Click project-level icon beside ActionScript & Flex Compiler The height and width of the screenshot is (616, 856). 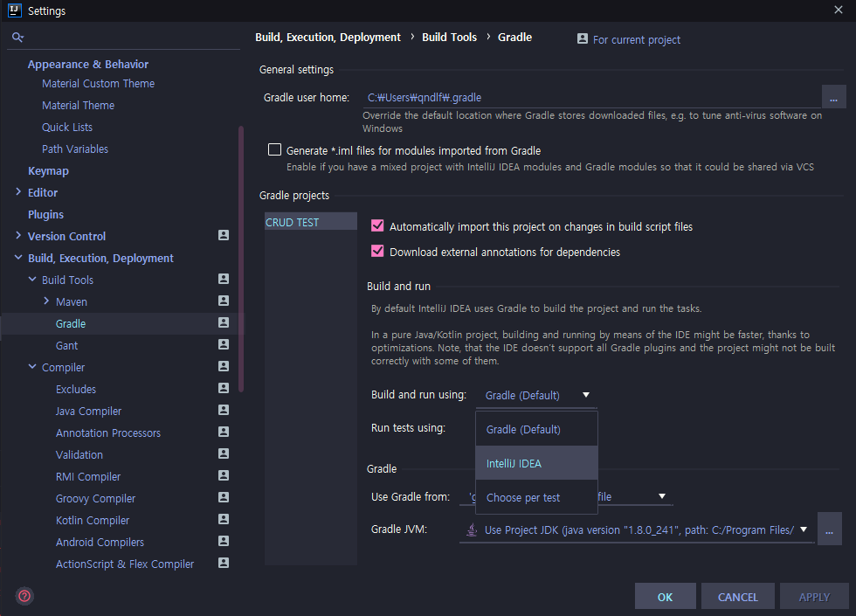pyautogui.click(x=224, y=563)
